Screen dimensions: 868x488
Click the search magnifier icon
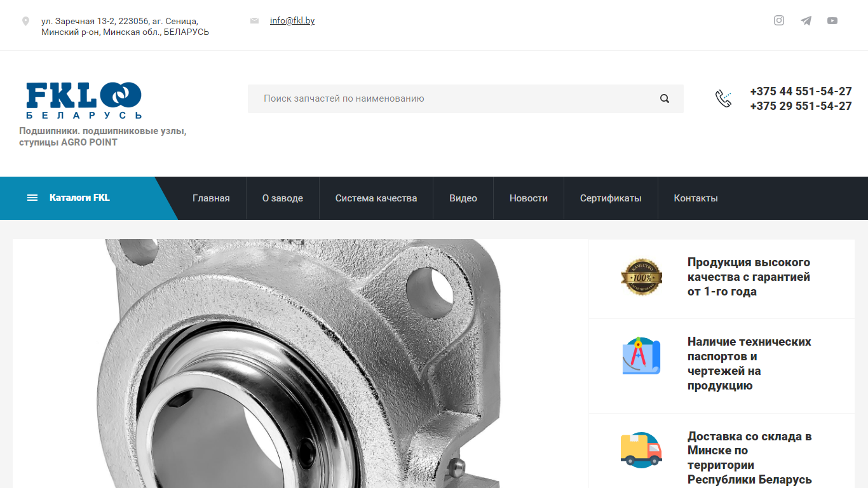click(x=665, y=98)
